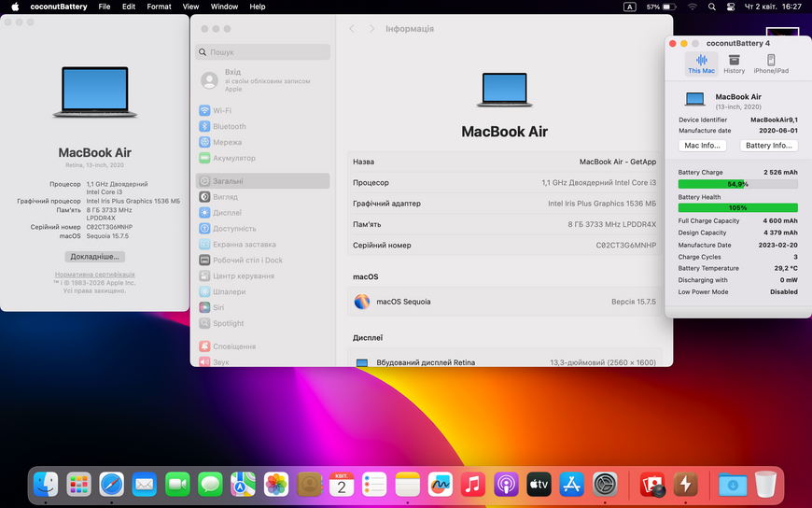Open Wi-Fi settings in sidebar

(x=262, y=110)
